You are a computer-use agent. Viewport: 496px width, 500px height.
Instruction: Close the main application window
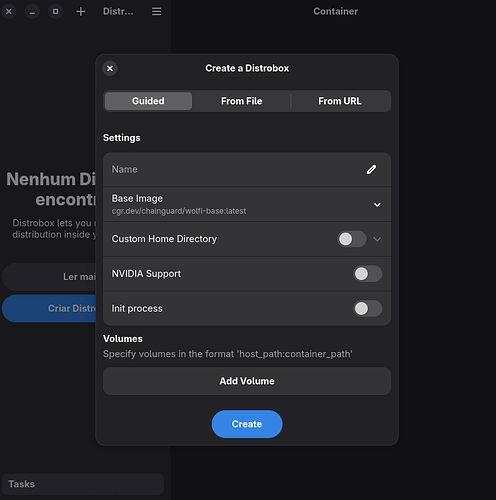coord(9,12)
